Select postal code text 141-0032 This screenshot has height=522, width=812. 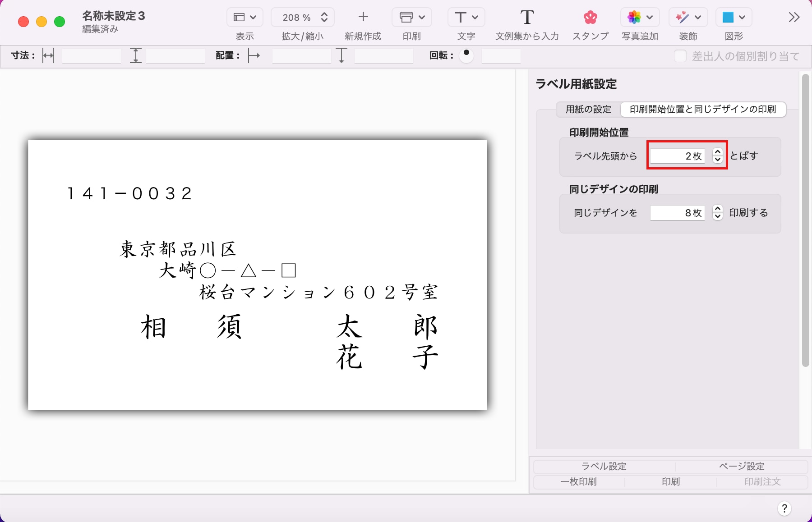pos(130,194)
